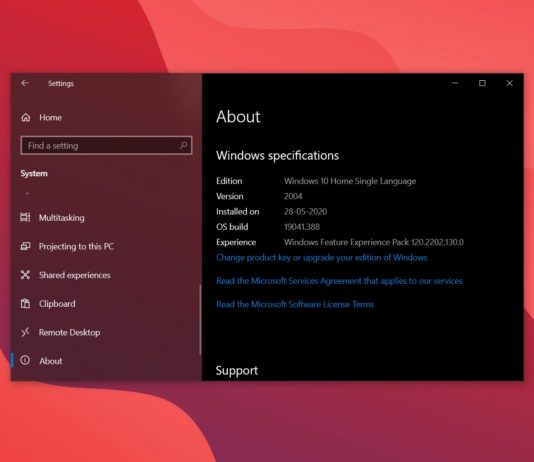The width and height of the screenshot is (534, 462).
Task: Click the Projecting to this PC icon
Action: 25,246
